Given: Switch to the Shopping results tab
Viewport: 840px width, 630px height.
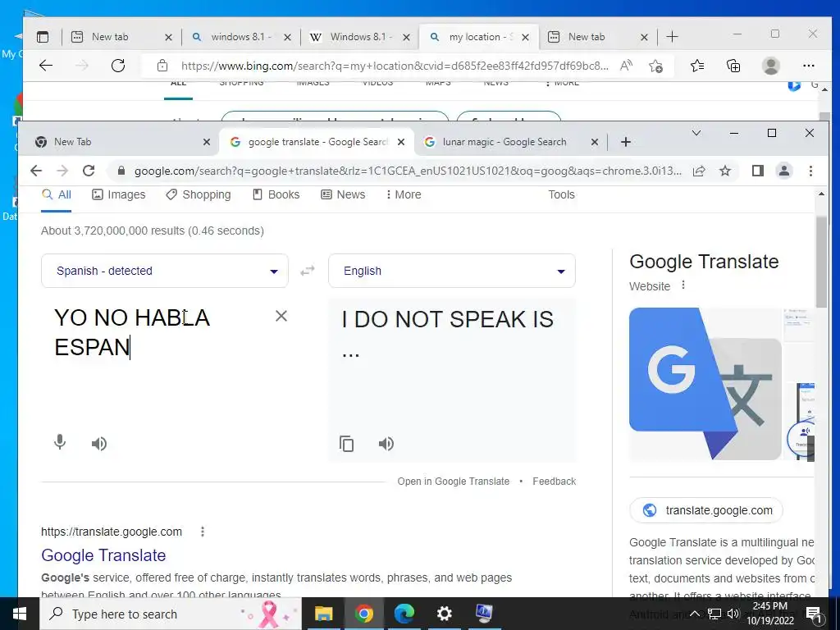Looking at the screenshot, I should [x=199, y=194].
